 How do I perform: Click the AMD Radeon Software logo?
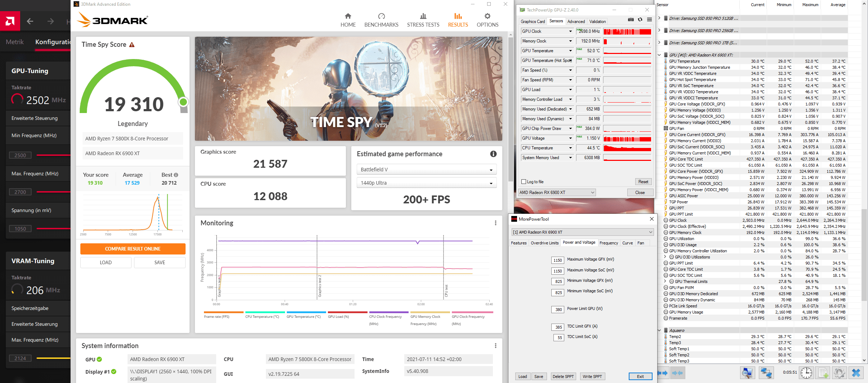pos(10,21)
